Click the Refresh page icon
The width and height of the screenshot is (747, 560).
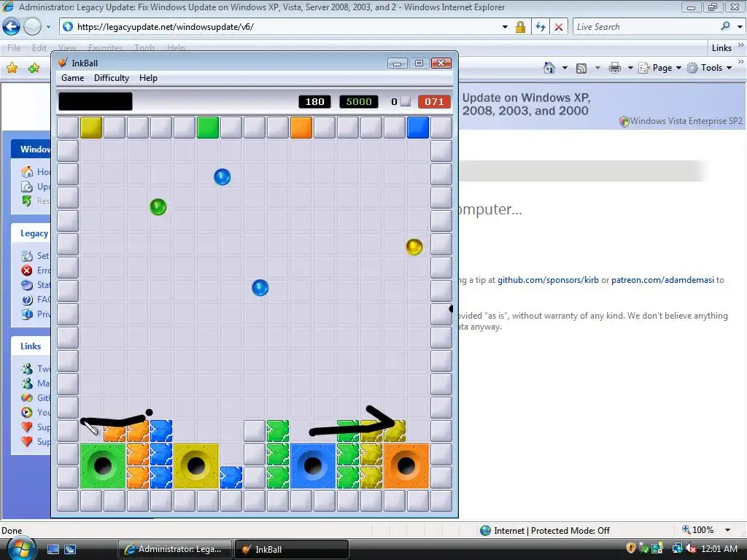541,27
